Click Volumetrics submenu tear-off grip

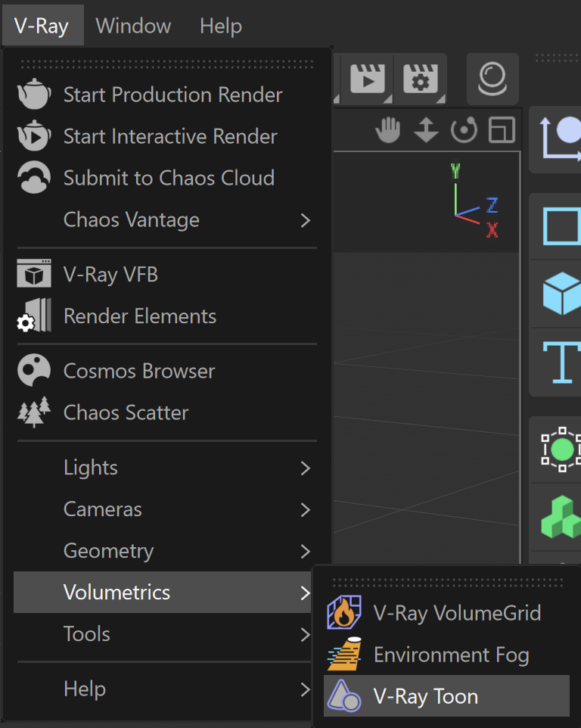(447, 582)
